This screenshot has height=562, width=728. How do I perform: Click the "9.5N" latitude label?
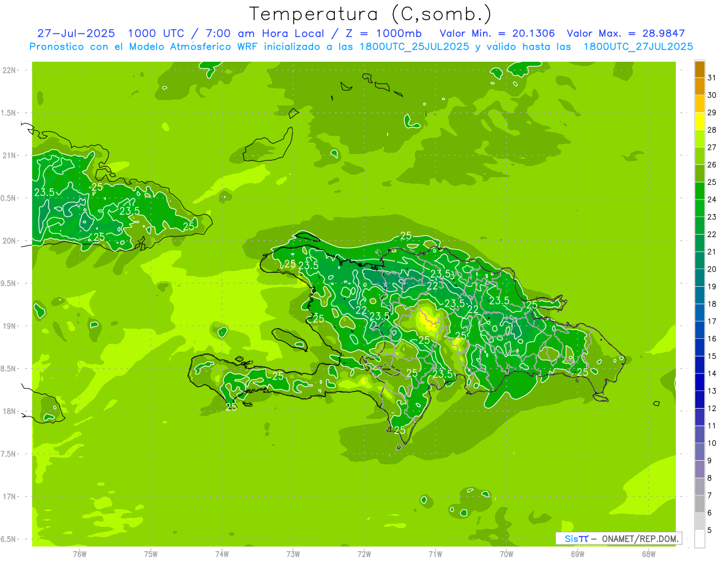point(9,283)
